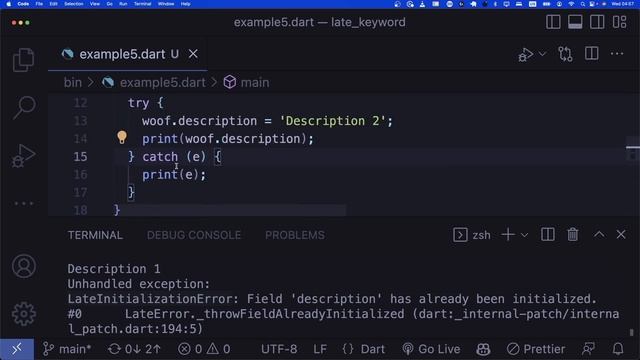The image size is (640, 360).
Task: Open Copilot status icon in status bar
Action: click(x=483, y=349)
